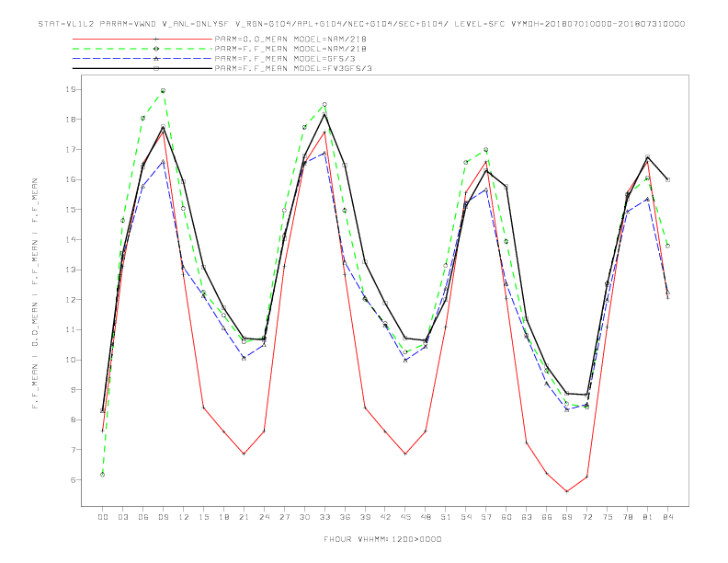Click x-axis tick label 42
The width and height of the screenshot is (728, 563).
(385, 517)
